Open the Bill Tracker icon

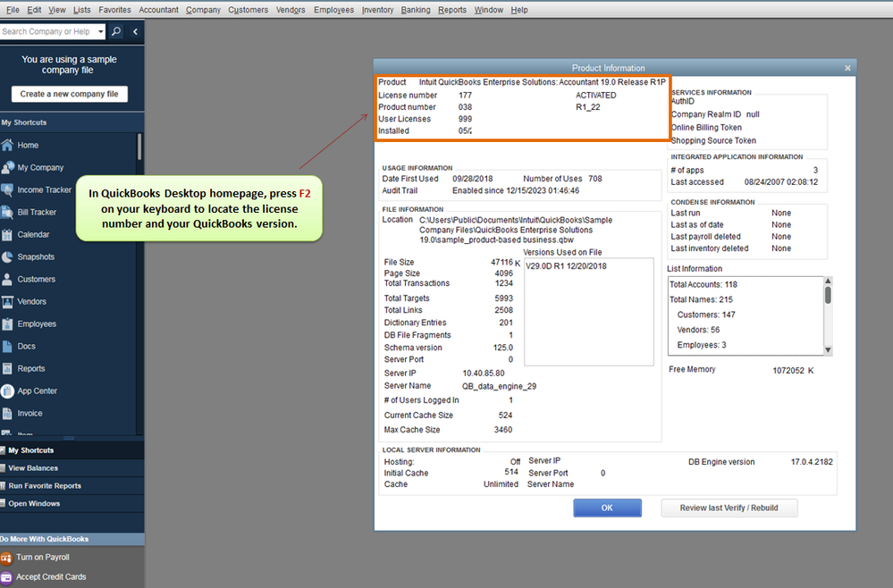point(7,213)
